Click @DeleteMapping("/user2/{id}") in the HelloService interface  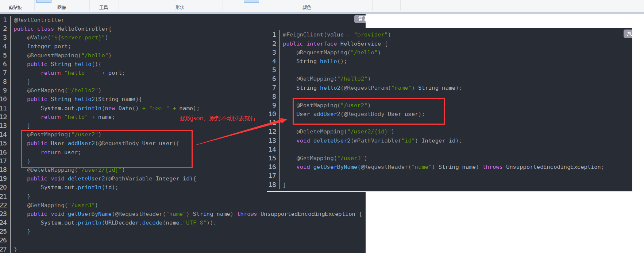345,132
